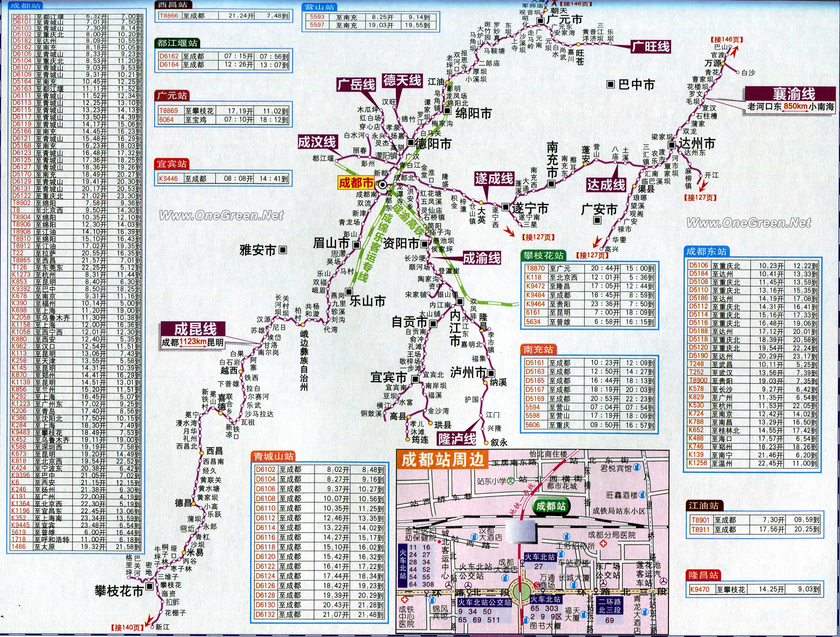Click the square marker next to 攀枝花市
The height and width of the screenshot is (637, 840).
[x=150, y=586]
